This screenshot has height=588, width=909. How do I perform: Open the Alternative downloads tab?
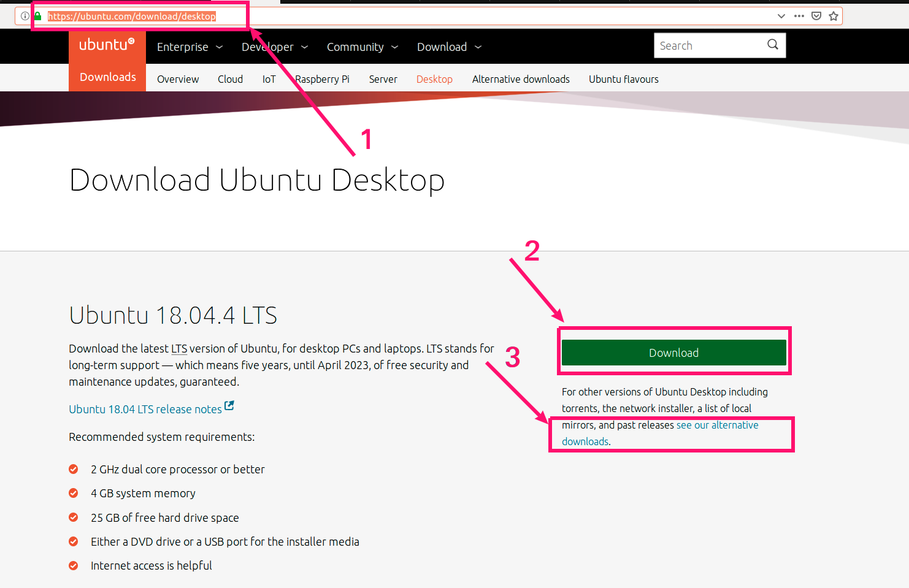(521, 79)
